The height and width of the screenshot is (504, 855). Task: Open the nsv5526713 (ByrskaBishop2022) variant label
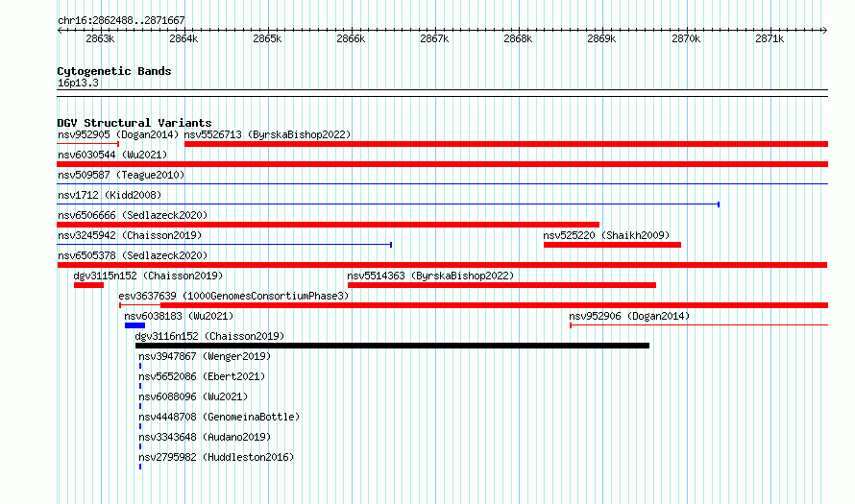(267, 134)
